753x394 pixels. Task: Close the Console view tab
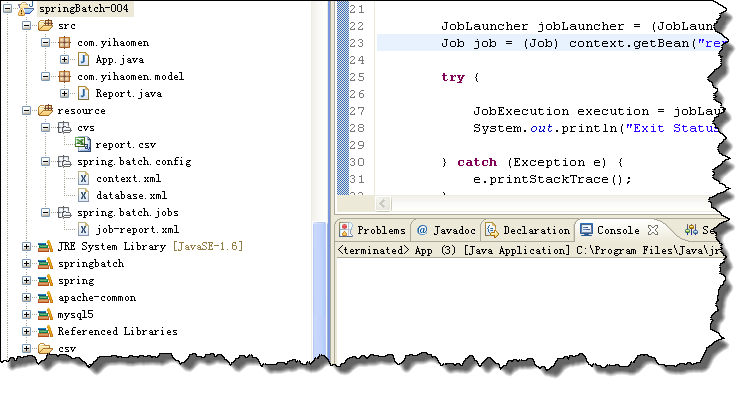point(653,231)
